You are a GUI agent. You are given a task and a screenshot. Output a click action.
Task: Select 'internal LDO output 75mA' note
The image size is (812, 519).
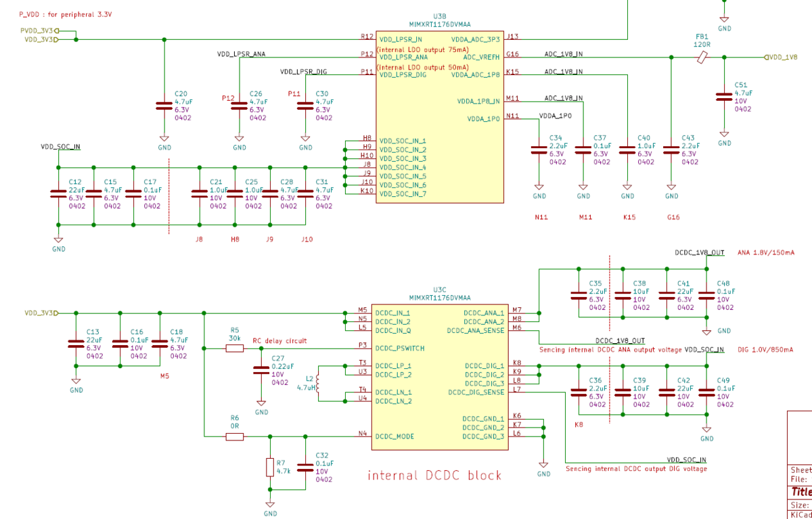[x=423, y=49]
